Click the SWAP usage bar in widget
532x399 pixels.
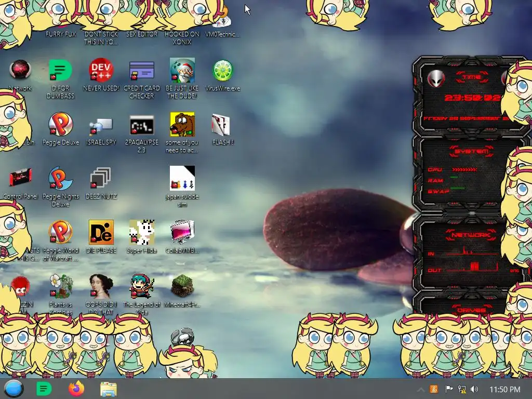457,188
